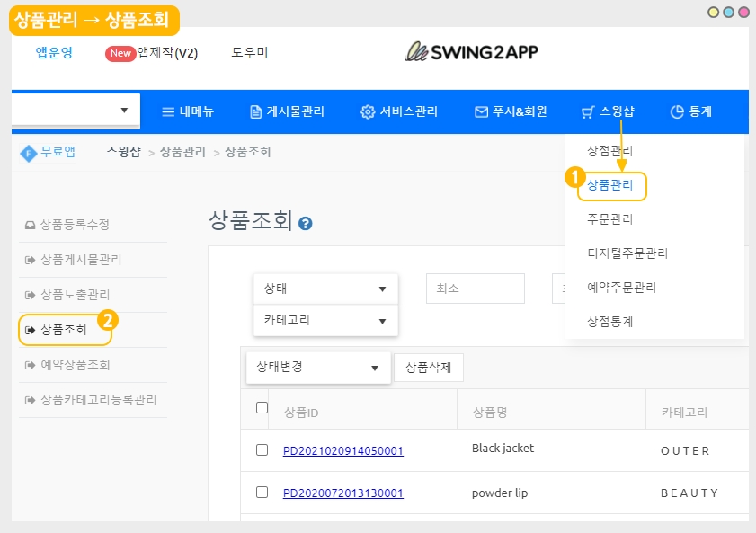Click the blue help icon beside 상품조회 title
The height and width of the screenshot is (533, 756).
[x=306, y=223]
